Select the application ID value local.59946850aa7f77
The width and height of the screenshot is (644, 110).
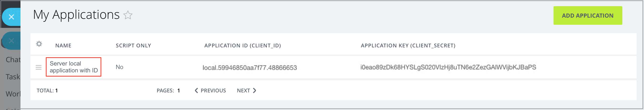point(250,68)
